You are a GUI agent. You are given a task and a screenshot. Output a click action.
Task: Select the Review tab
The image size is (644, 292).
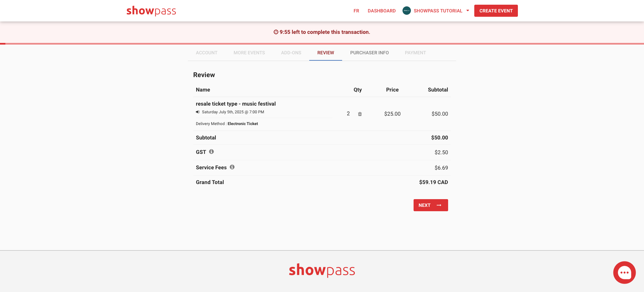click(326, 53)
